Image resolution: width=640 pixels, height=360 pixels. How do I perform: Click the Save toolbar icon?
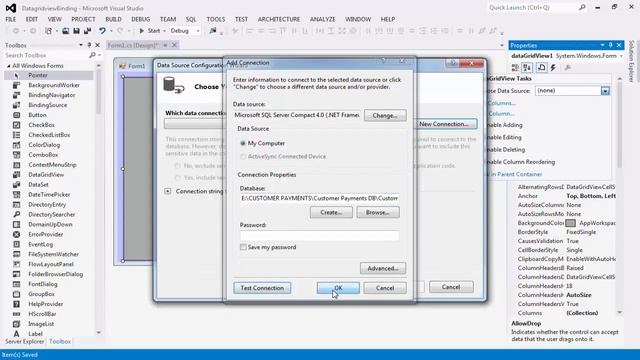(76, 31)
